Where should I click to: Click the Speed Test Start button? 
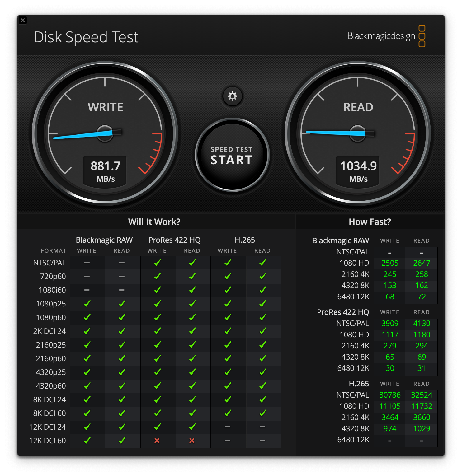pos(232,155)
